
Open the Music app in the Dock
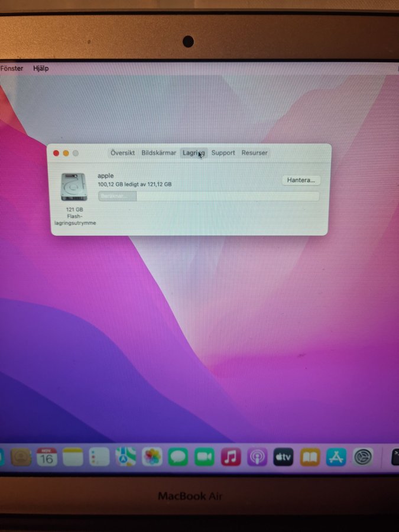[231, 456]
